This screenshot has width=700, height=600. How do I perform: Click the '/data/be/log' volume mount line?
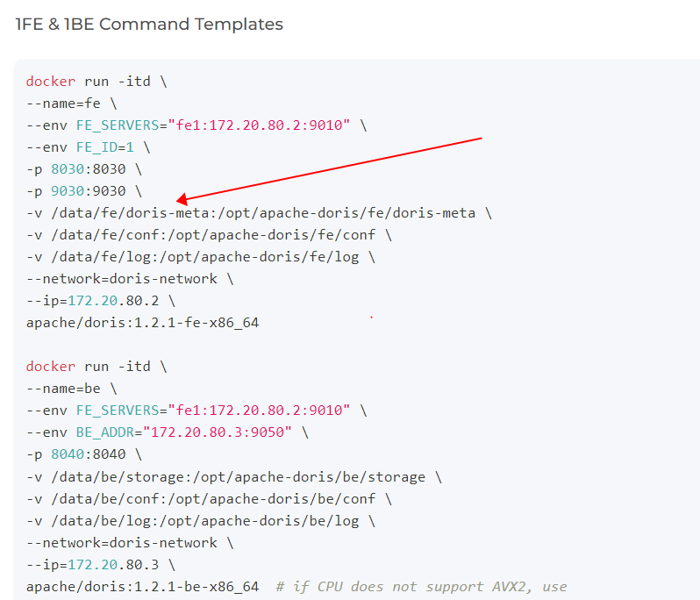[x=201, y=521]
